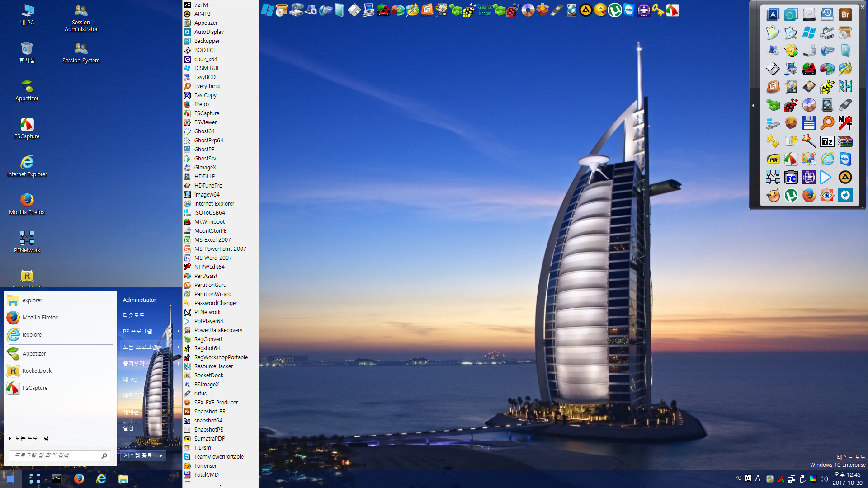Open Resource Hacker text icon in top launcher bar

[485, 10]
